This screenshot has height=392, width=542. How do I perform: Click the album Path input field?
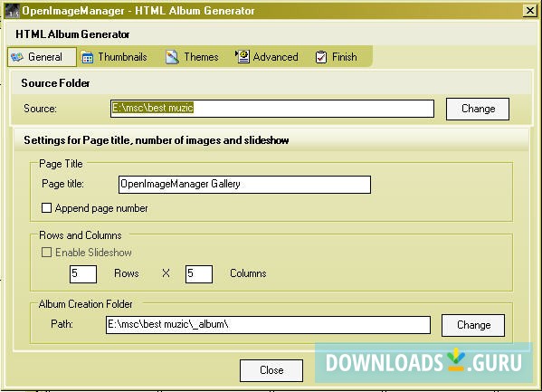(268, 325)
